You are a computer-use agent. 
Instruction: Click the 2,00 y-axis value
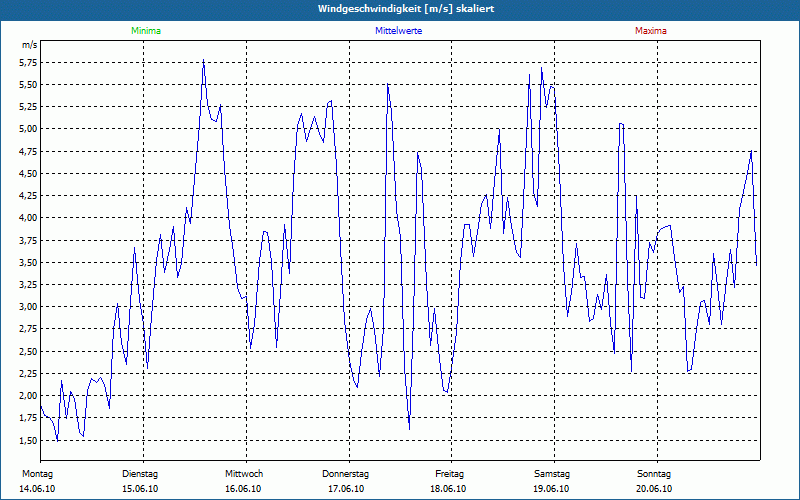29,396
